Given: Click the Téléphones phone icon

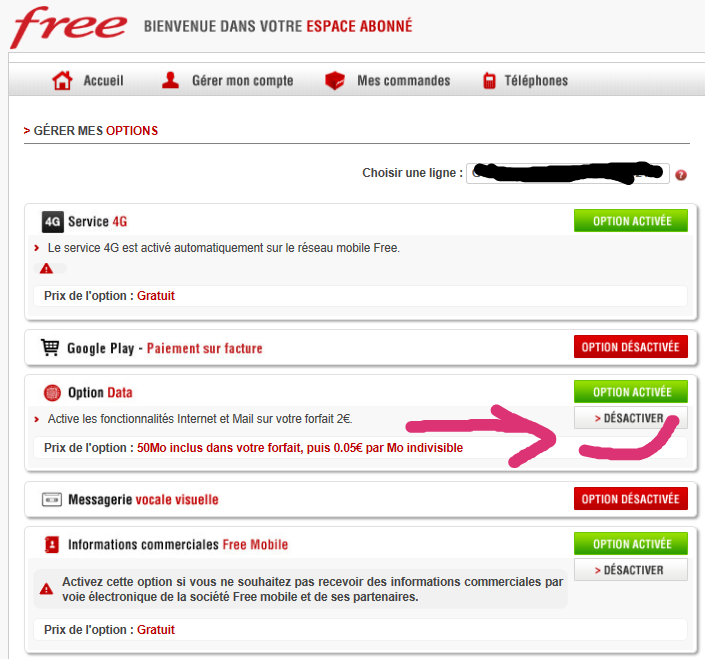Looking at the screenshot, I should pos(489,80).
